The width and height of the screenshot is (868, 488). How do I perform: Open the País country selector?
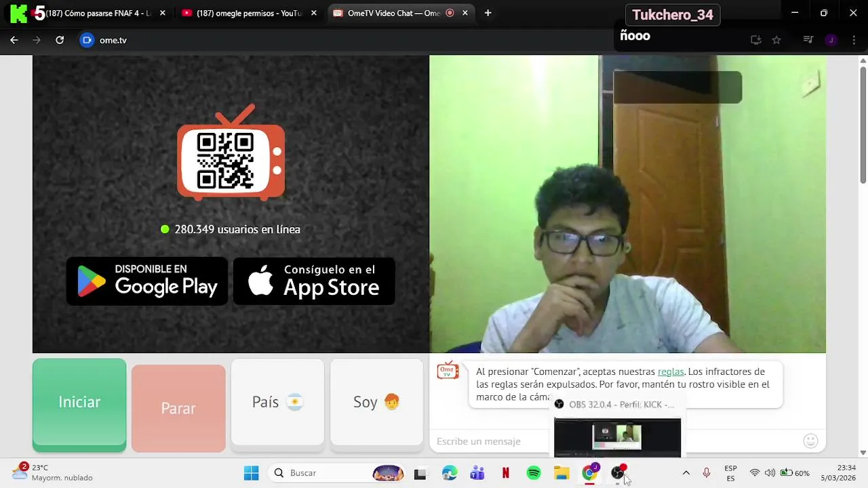pos(277,403)
